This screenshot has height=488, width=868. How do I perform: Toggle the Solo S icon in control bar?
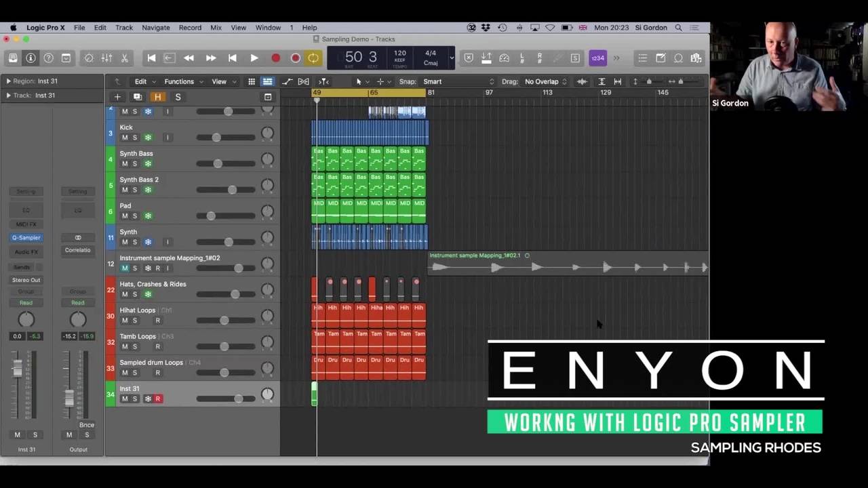click(575, 58)
